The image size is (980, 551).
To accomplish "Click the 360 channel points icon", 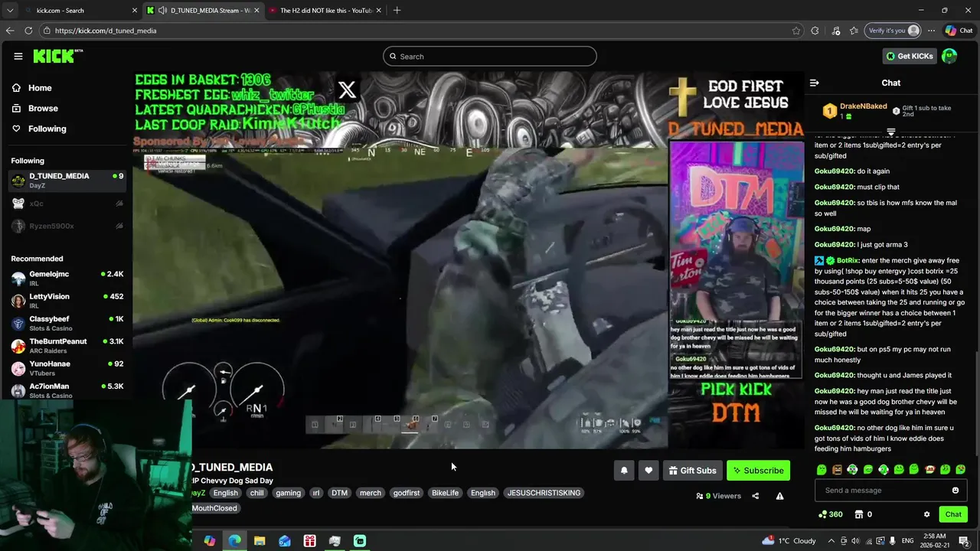I will pyautogui.click(x=831, y=514).
